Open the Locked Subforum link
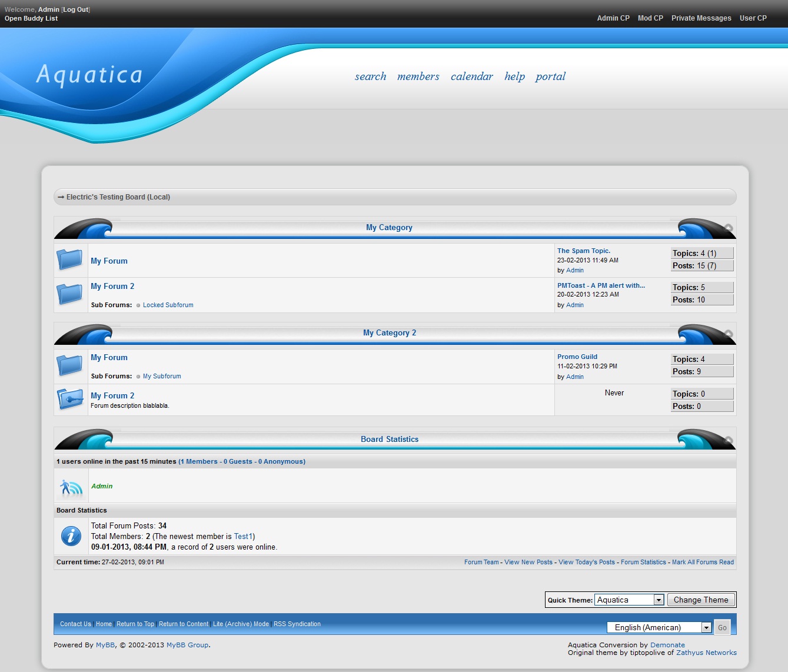 click(168, 305)
